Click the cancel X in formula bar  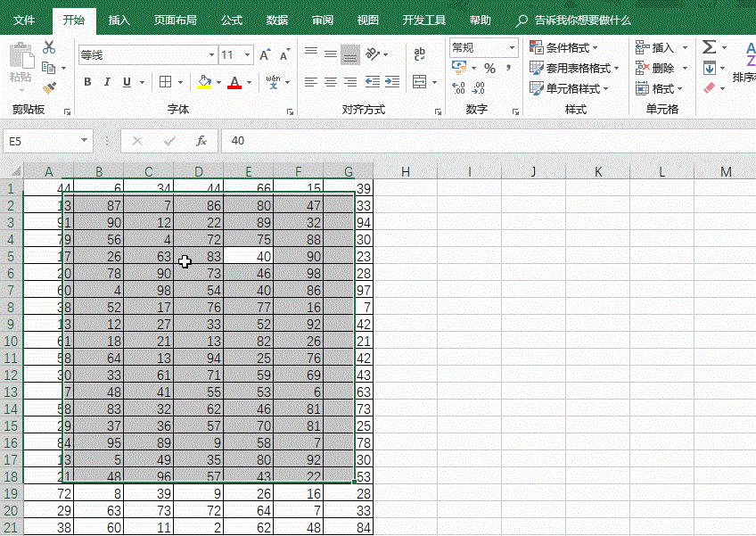point(137,141)
